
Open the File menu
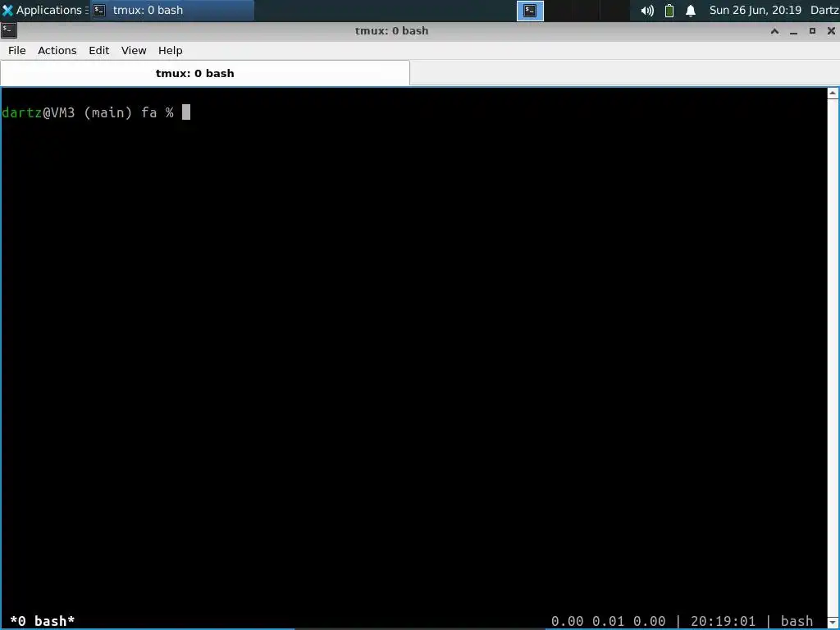16,50
